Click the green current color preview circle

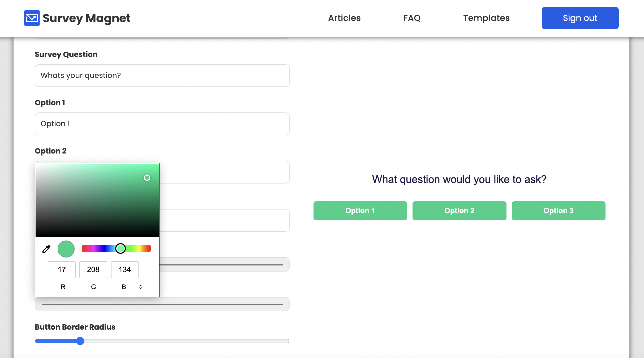[66, 249]
